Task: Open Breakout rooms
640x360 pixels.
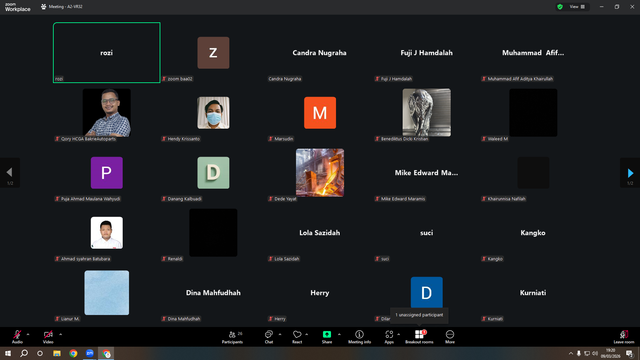Action: pos(419,337)
